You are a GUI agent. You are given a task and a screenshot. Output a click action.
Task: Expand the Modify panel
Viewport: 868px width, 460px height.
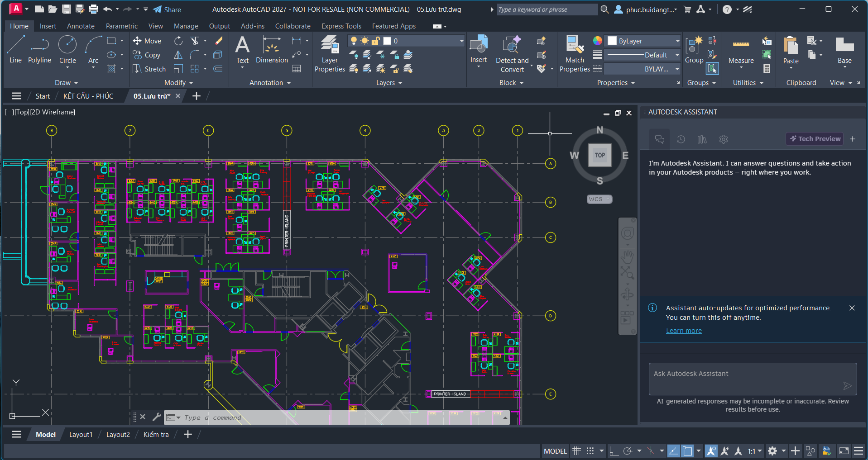click(x=179, y=83)
